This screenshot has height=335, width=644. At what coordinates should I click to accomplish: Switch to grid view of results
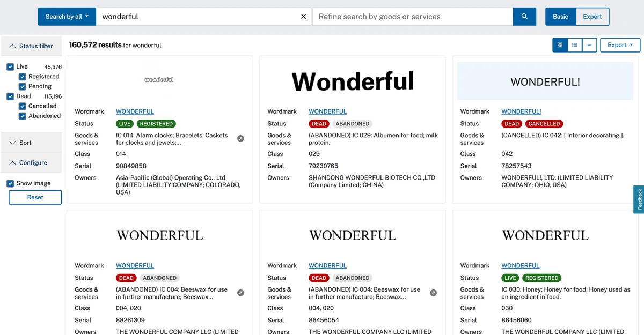[x=560, y=45]
